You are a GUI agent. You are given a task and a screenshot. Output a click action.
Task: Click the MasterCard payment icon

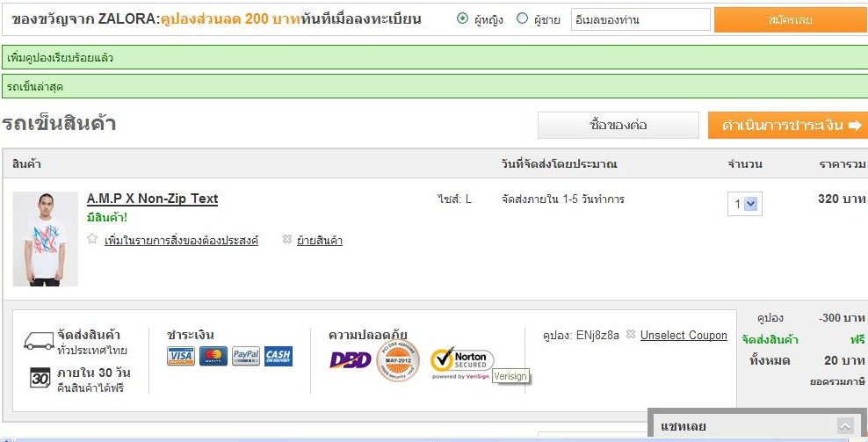[x=213, y=356]
